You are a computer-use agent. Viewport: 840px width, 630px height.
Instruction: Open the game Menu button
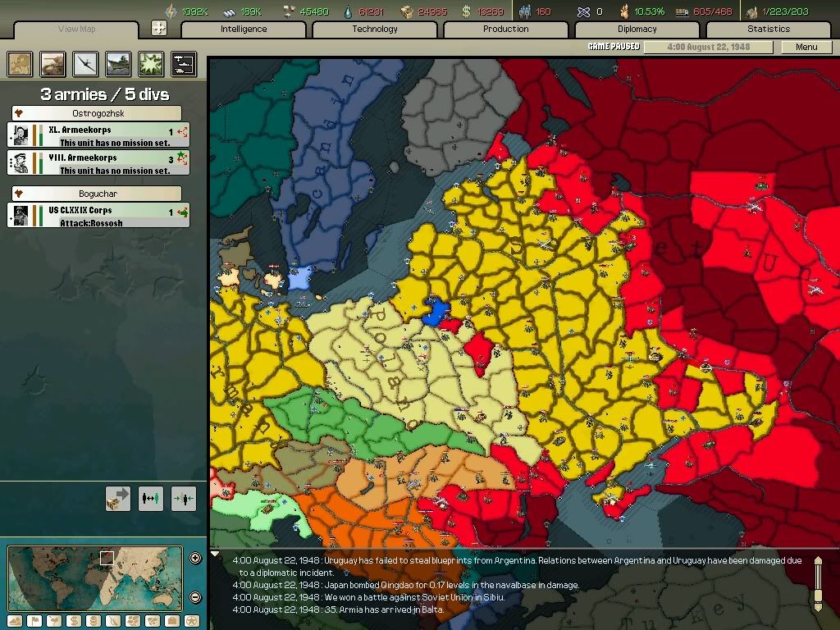pos(806,47)
